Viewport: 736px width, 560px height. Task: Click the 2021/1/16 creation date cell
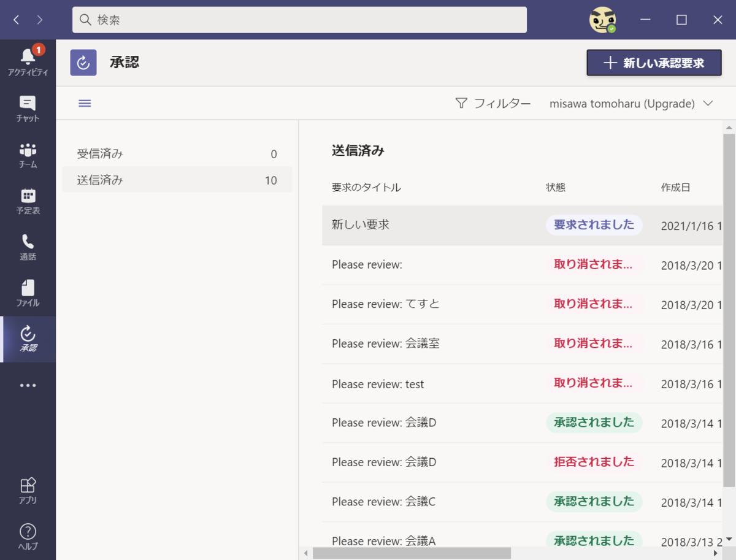pyautogui.click(x=691, y=226)
